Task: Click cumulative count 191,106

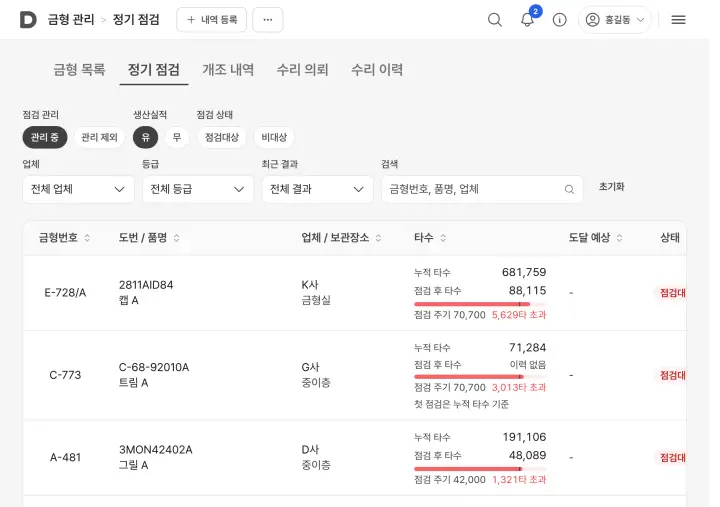Action: (x=524, y=437)
